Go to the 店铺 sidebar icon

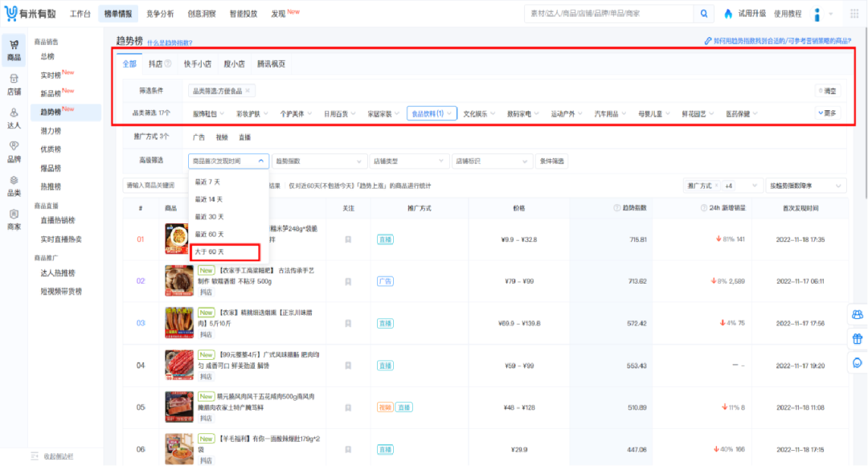click(14, 84)
